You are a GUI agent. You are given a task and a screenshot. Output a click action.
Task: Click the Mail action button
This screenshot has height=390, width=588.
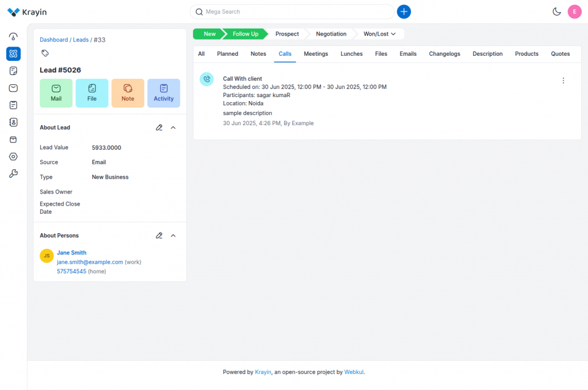pos(56,93)
